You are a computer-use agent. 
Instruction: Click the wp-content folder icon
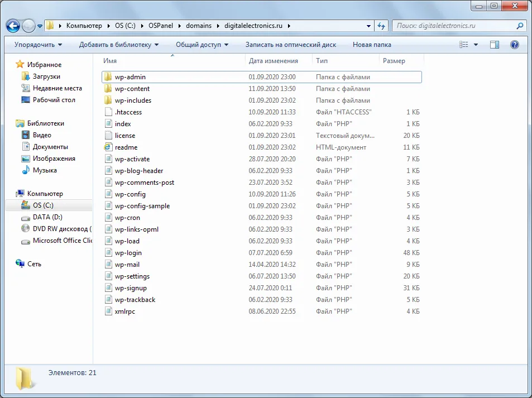(108, 89)
